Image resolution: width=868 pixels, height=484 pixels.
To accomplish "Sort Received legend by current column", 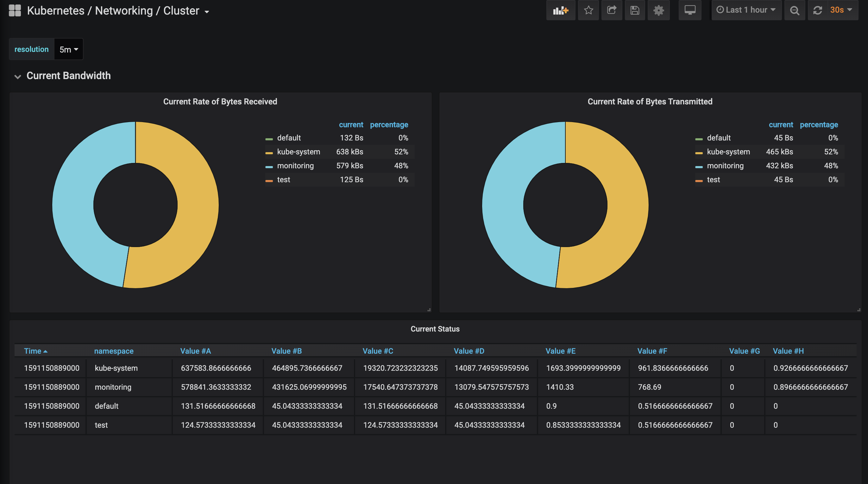I will (351, 125).
